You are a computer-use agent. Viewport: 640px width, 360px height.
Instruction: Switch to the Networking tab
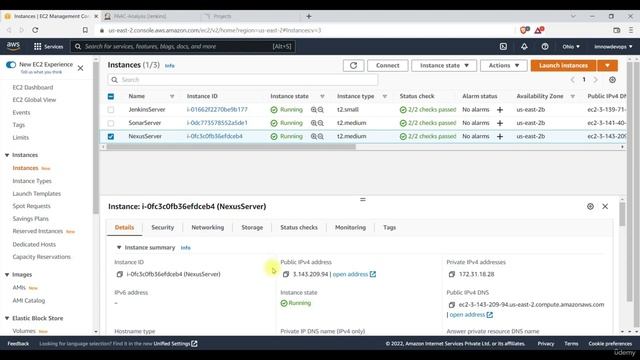tap(208, 228)
